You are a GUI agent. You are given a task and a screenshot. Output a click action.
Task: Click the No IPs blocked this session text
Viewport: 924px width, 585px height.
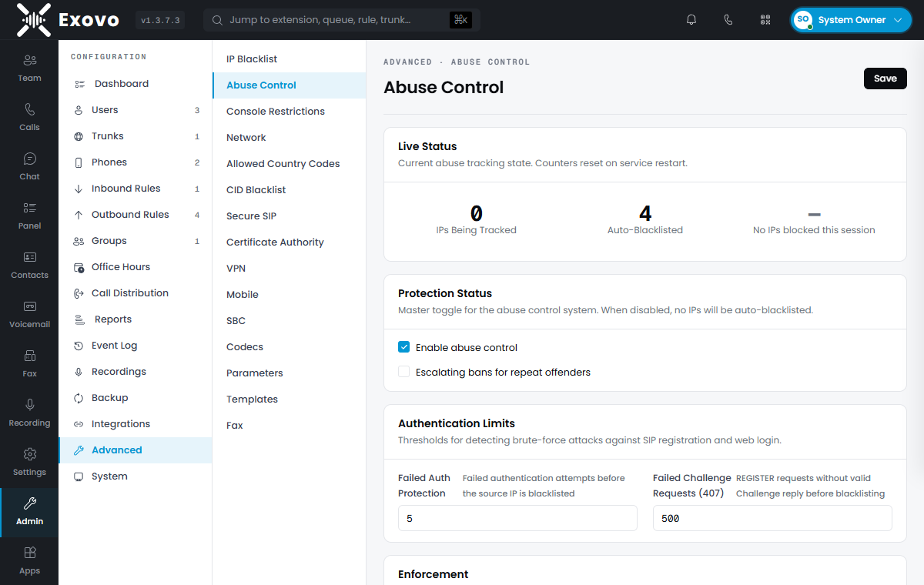[814, 230]
